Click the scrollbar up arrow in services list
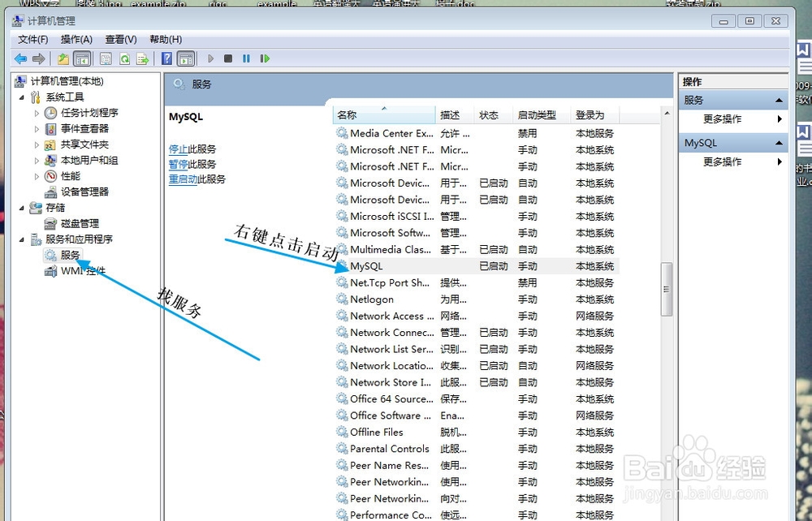The height and width of the screenshot is (521, 812). (x=667, y=114)
